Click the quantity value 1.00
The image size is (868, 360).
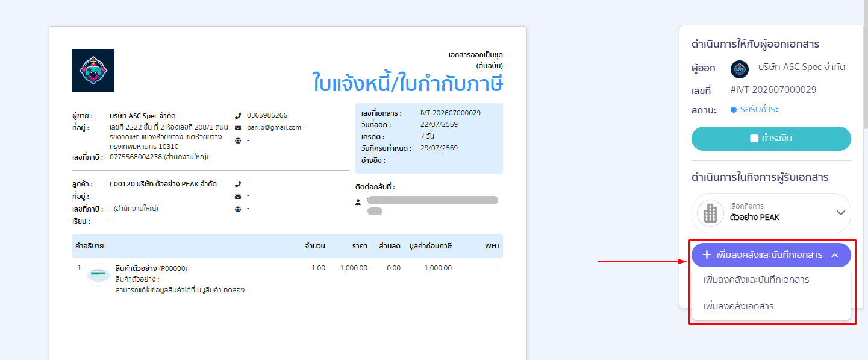(x=318, y=268)
